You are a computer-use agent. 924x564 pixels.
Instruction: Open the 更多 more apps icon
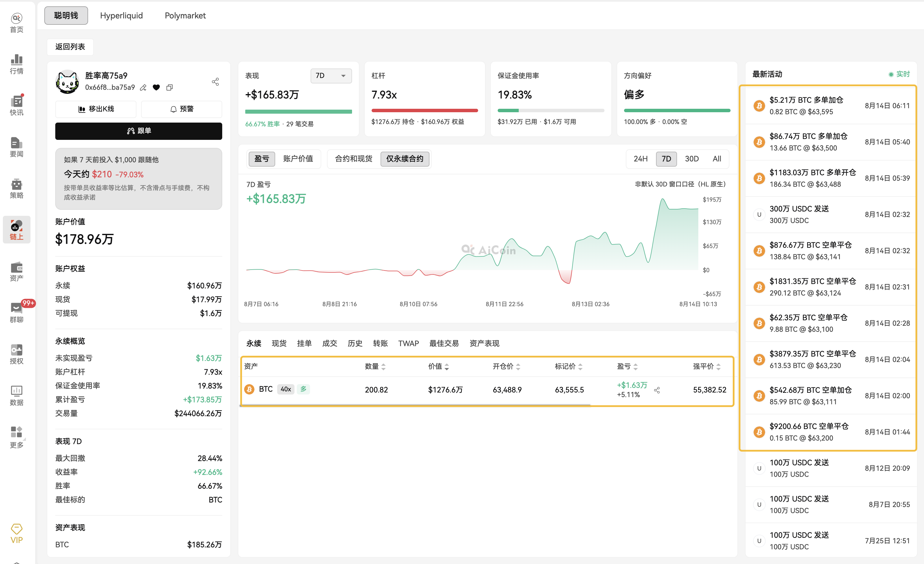point(16,437)
